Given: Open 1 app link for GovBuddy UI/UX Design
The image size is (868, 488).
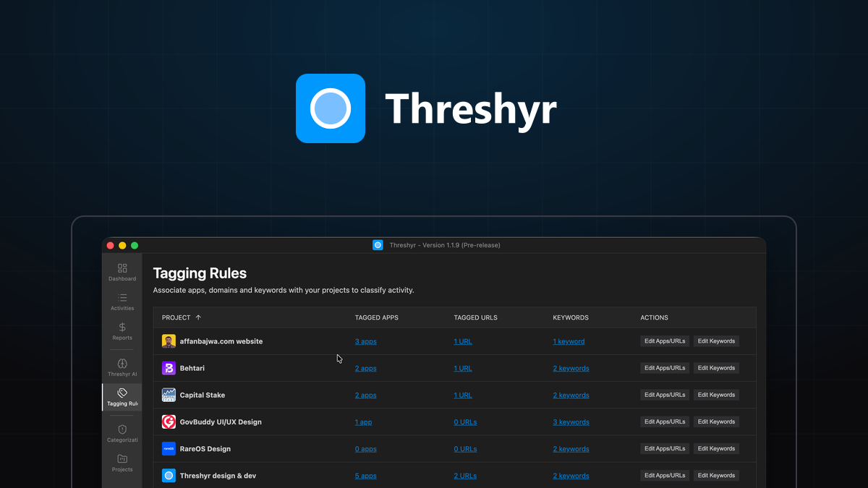Looking at the screenshot, I should [363, 422].
